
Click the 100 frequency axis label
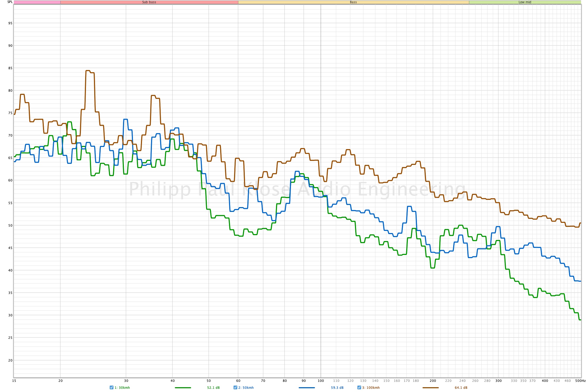[x=321, y=381]
